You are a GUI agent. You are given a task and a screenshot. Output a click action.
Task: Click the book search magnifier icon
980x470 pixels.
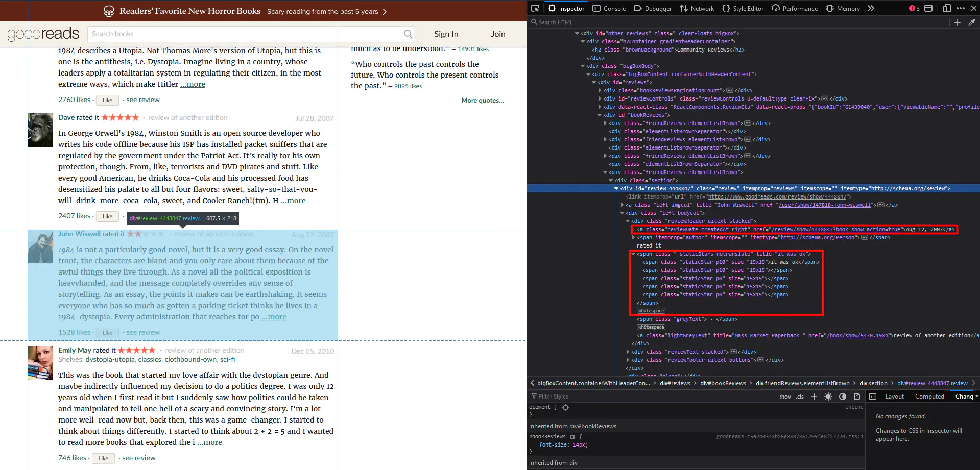coord(408,34)
